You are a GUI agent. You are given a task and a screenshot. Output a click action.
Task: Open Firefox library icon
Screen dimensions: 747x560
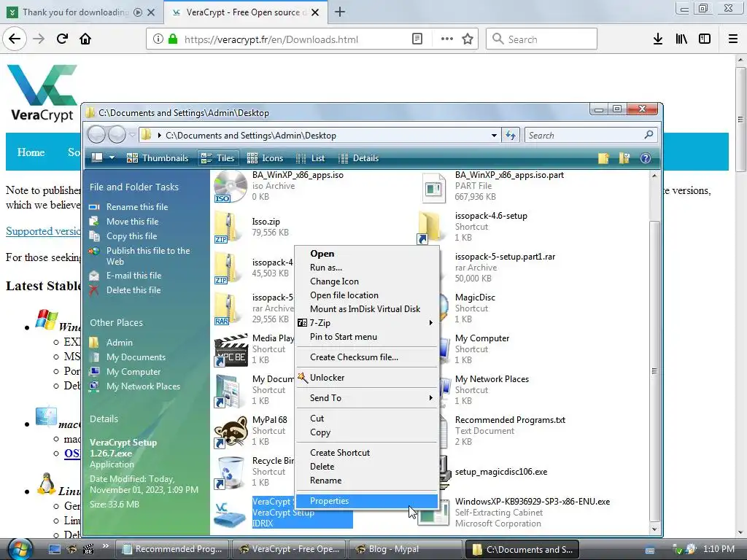pyautogui.click(x=681, y=39)
